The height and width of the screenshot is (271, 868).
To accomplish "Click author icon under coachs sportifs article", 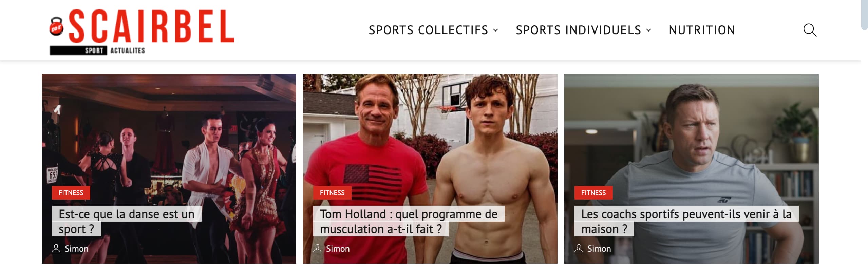I will point(579,248).
